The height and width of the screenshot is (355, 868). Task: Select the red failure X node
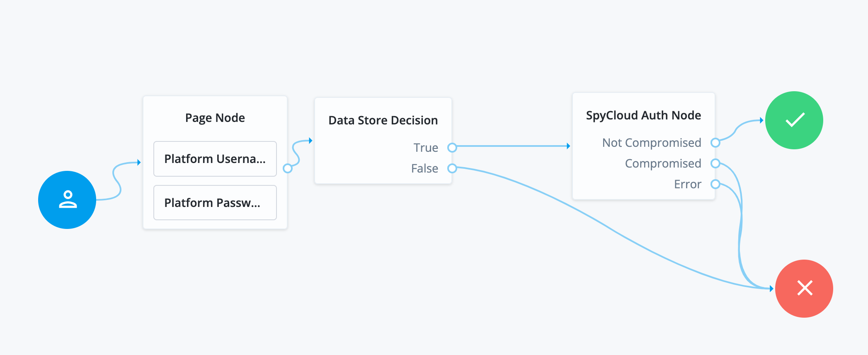click(x=804, y=288)
